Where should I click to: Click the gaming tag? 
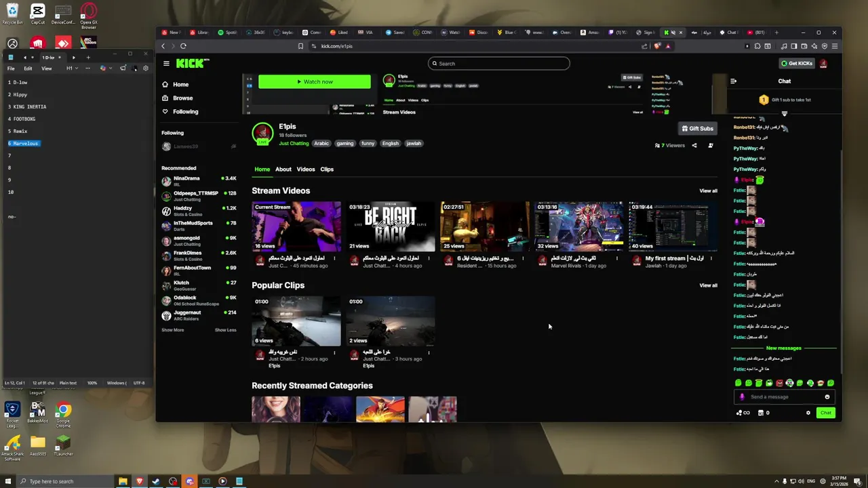click(x=345, y=144)
